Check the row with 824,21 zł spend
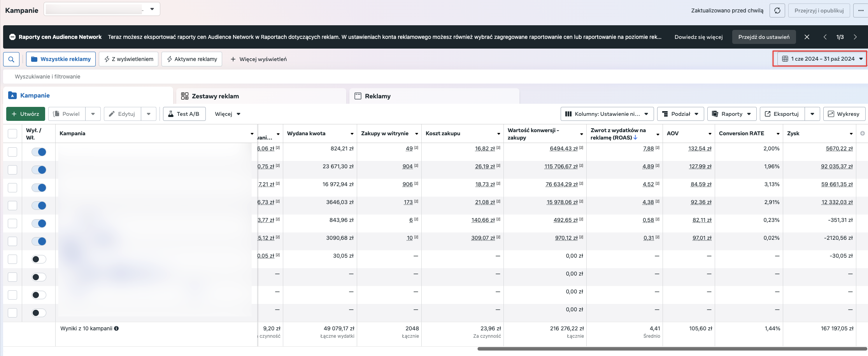868x356 pixels. 12,152
